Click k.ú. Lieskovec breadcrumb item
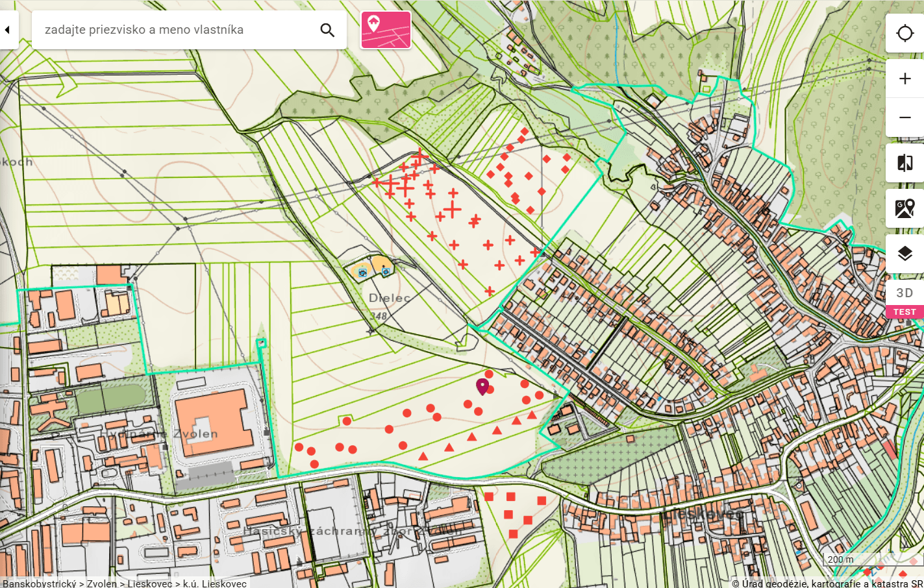This screenshot has width=924, height=588. (x=215, y=583)
